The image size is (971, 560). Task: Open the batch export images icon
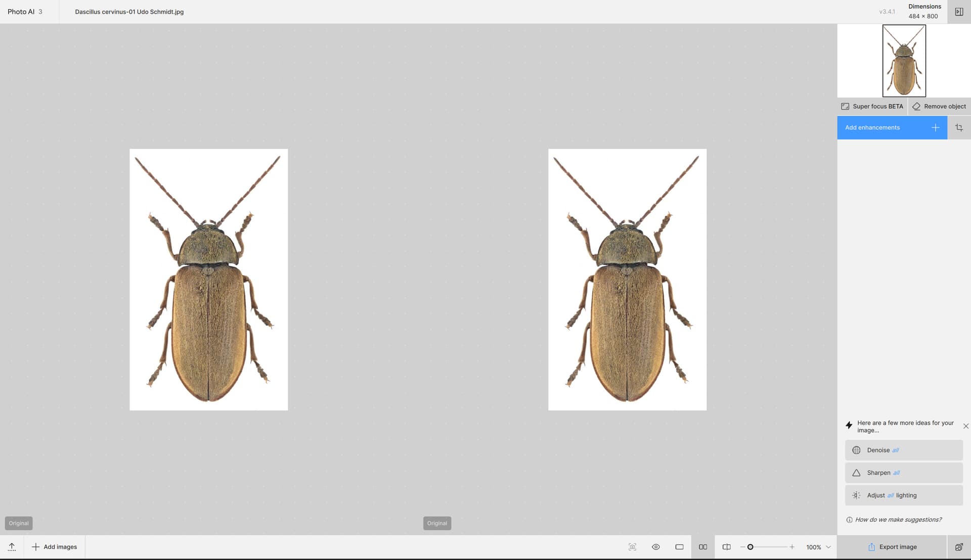[x=959, y=547]
